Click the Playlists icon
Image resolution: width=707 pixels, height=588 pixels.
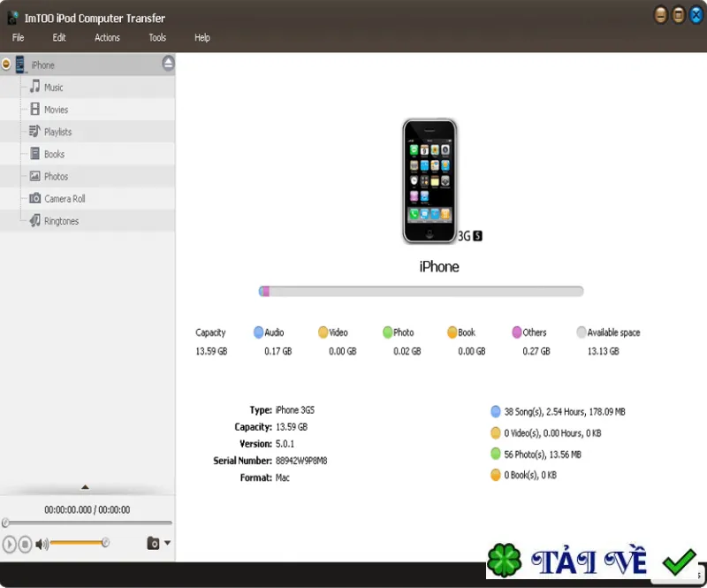[34, 132]
